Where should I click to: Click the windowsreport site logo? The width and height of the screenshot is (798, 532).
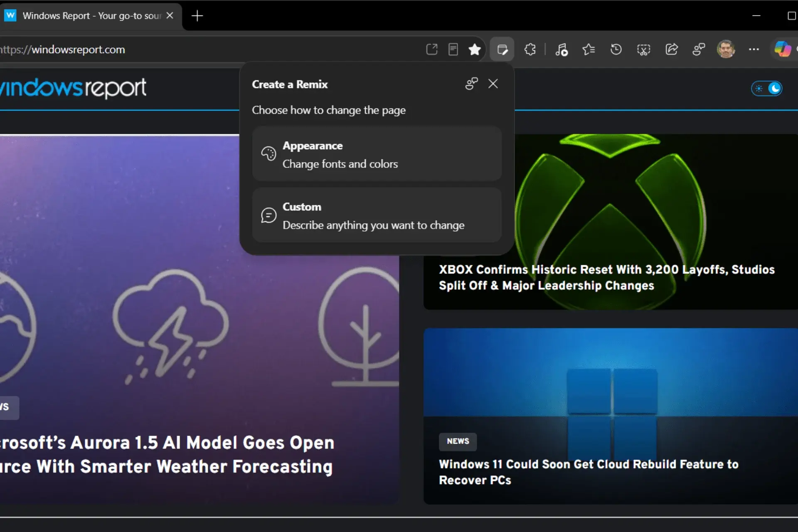[73, 88]
